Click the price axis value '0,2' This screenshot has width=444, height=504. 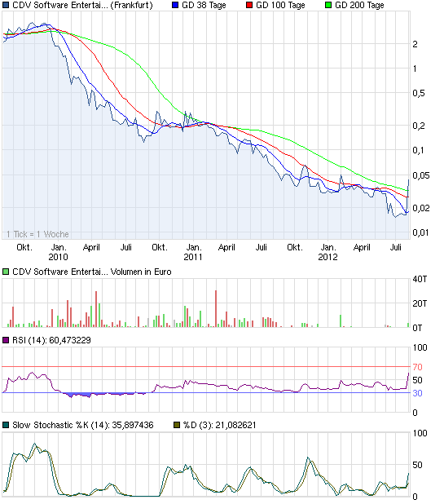(x=419, y=126)
